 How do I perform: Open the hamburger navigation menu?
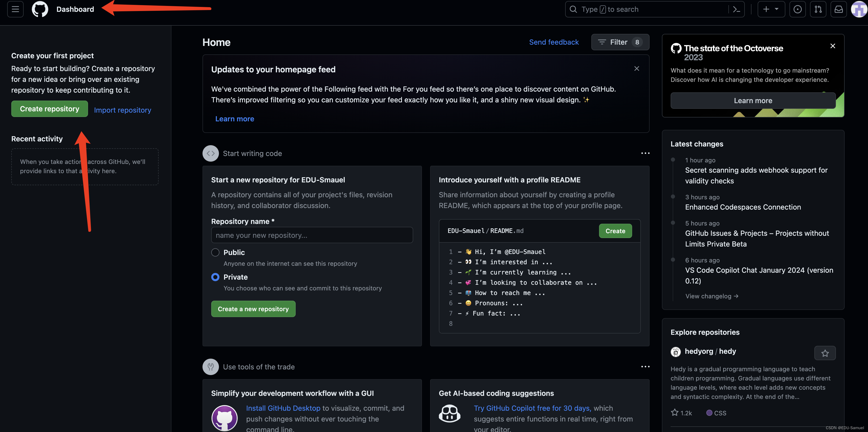point(15,9)
